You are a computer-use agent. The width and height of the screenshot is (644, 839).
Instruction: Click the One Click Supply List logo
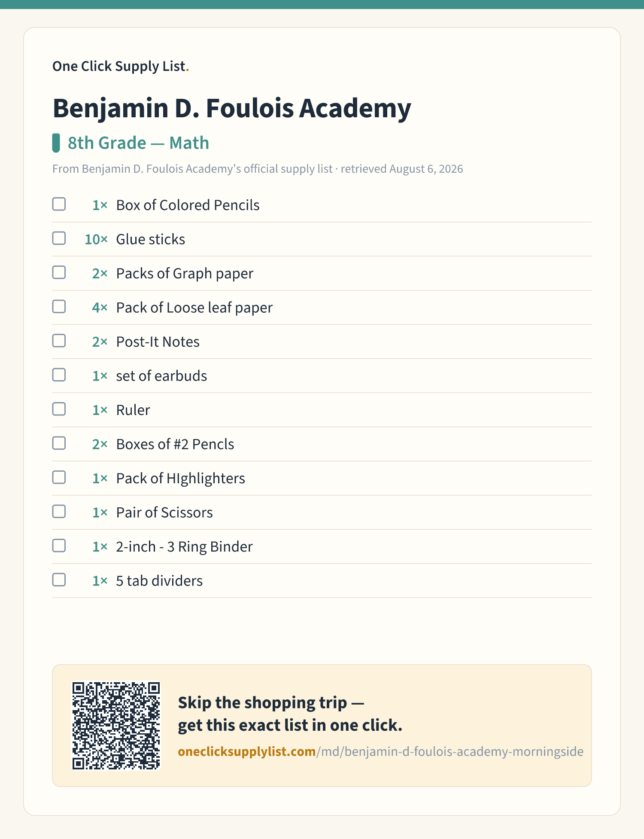pos(121,66)
